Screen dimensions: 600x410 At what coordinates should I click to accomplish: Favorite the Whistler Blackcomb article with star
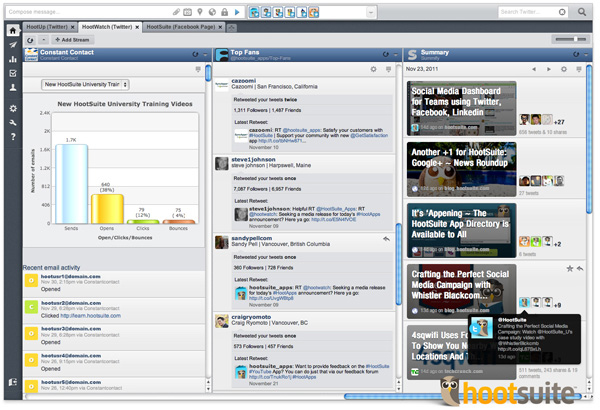570,269
